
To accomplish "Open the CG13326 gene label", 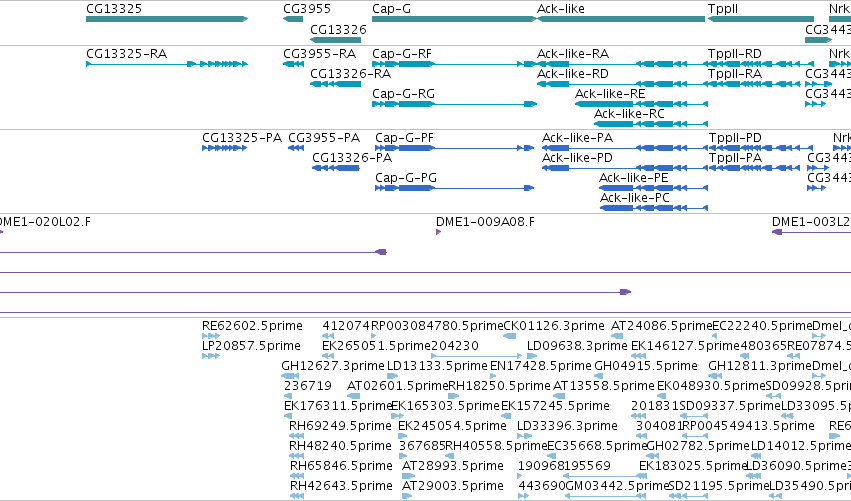I will click(x=338, y=29).
